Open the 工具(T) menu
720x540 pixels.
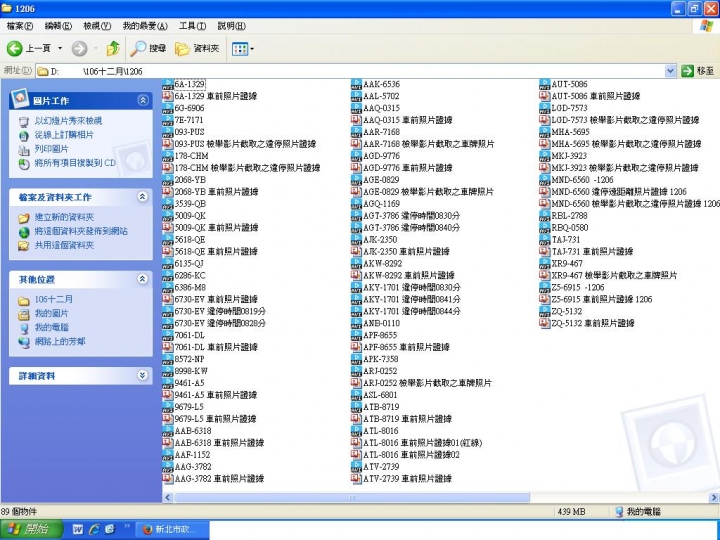pos(192,26)
